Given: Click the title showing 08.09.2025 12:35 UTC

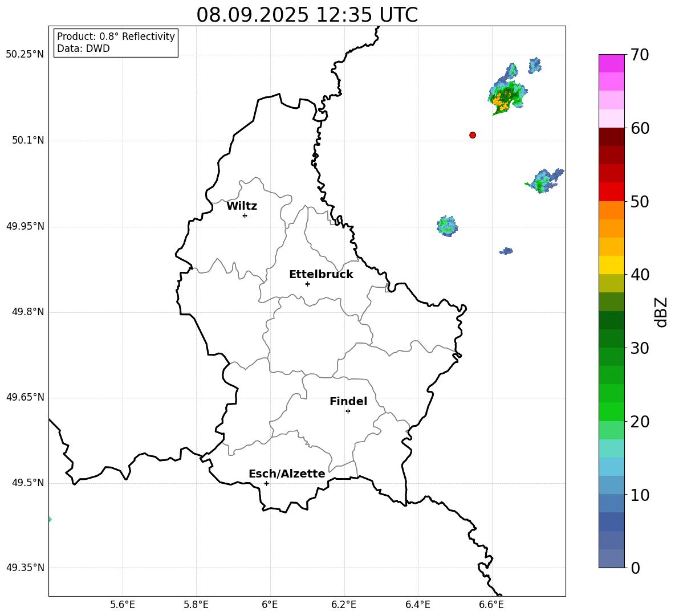Looking at the screenshot, I should (307, 15).
